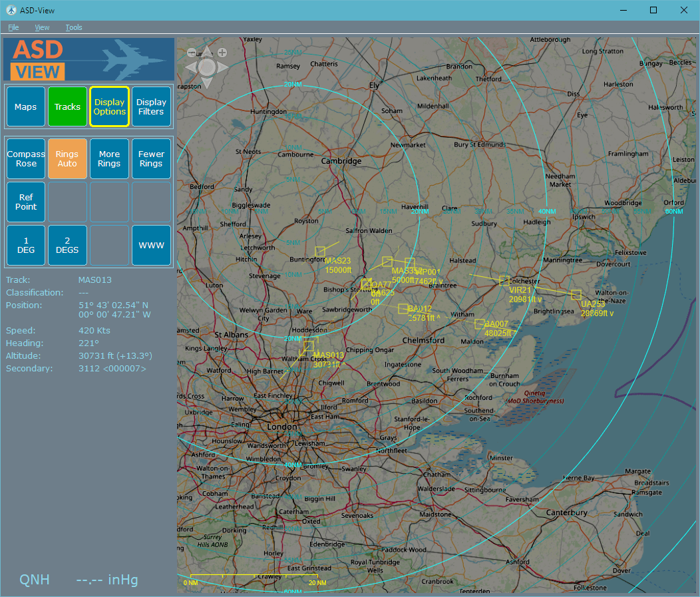The image size is (700, 597).
Task: Click the map zoom out minus icon
Action: pos(192,53)
